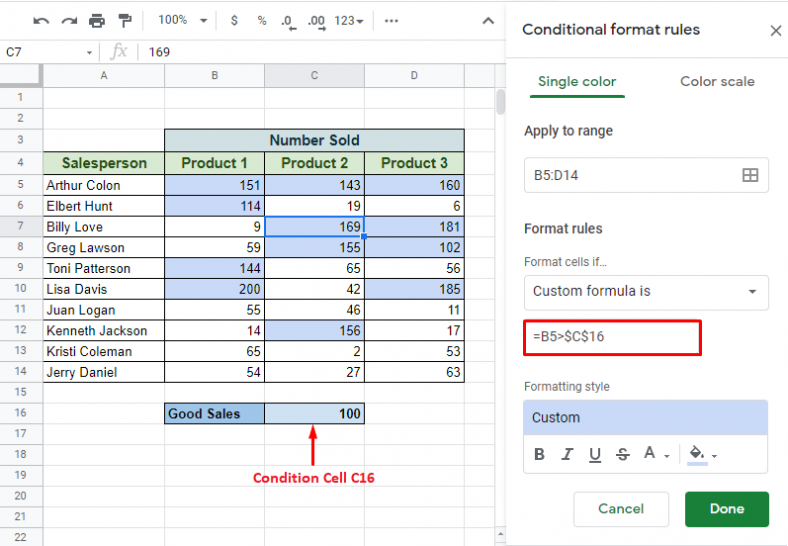Click the Undo arrow in toolbar
Screen dimensions: 788x546
pyautogui.click(x=41, y=20)
